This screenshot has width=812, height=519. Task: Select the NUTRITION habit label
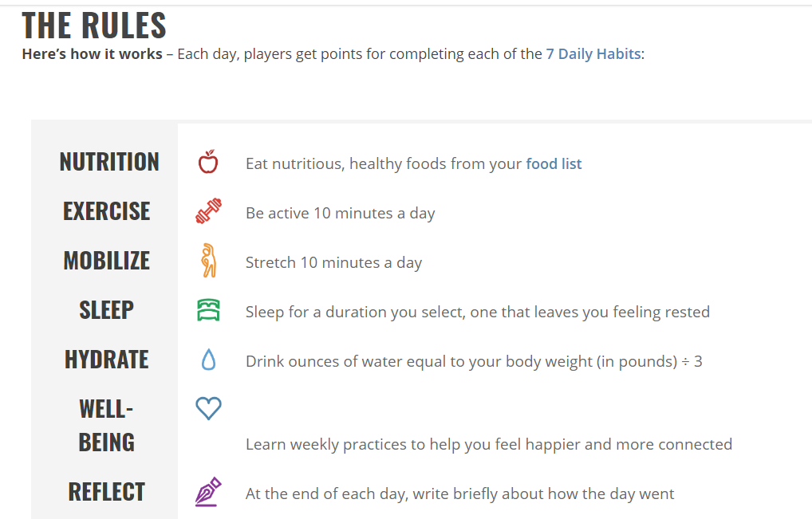pos(109,162)
